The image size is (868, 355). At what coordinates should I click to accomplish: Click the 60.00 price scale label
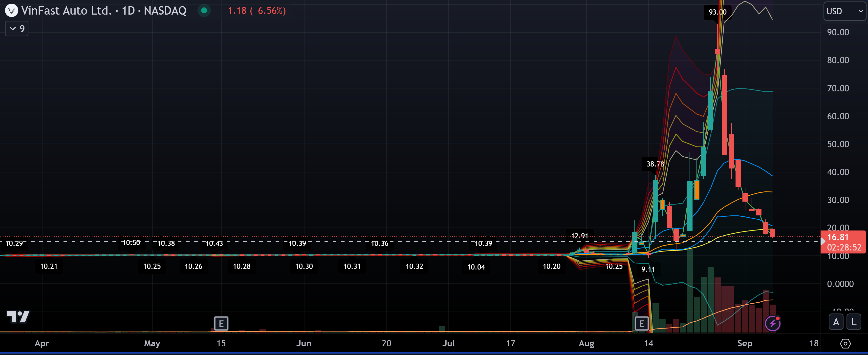[x=838, y=116]
